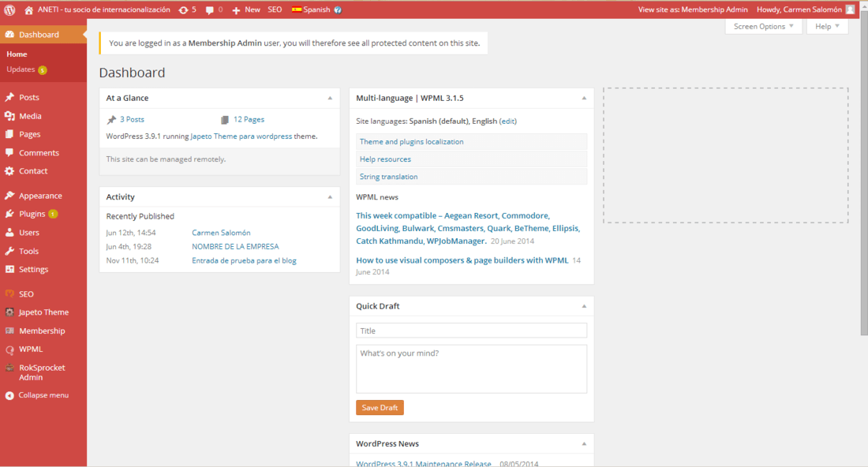Open the Help dropdown tab

click(x=827, y=27)
